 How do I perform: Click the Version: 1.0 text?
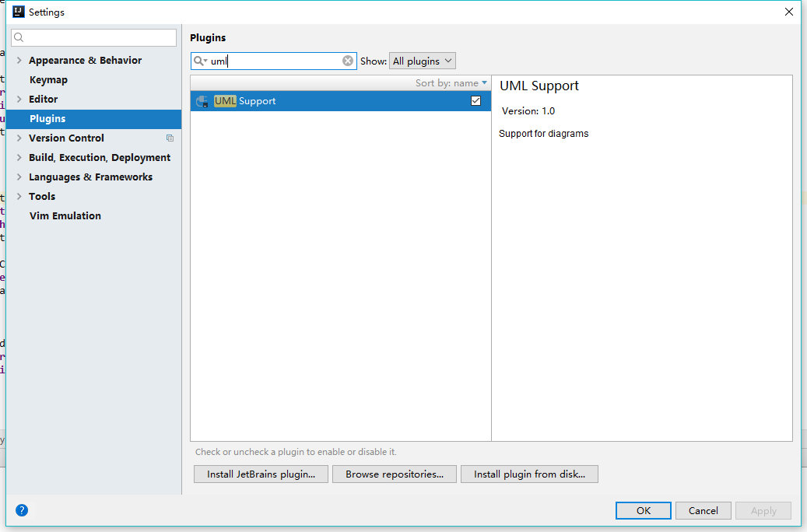point(528,110)
